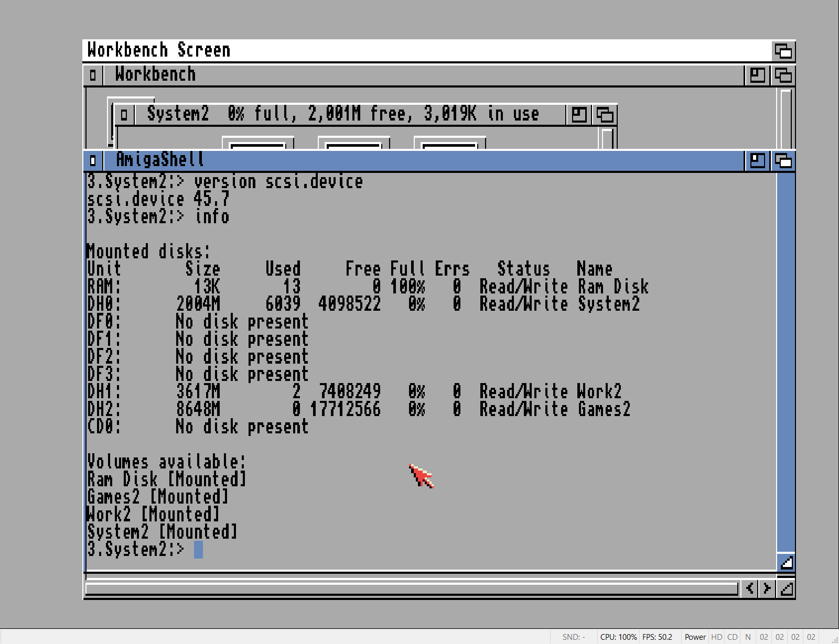Viewport: 839px width, 644px height.
Task: Click the AmigaShell sizing gadget
Action: point(786,562)
